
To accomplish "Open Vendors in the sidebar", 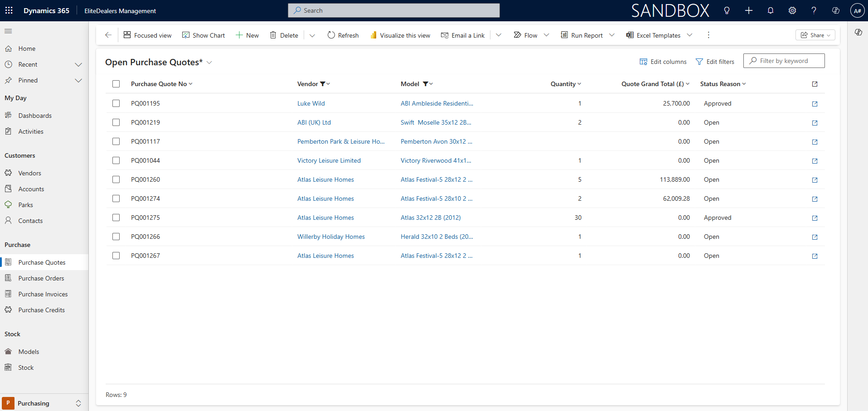I will pyautogui.click(x=30, y=173).
